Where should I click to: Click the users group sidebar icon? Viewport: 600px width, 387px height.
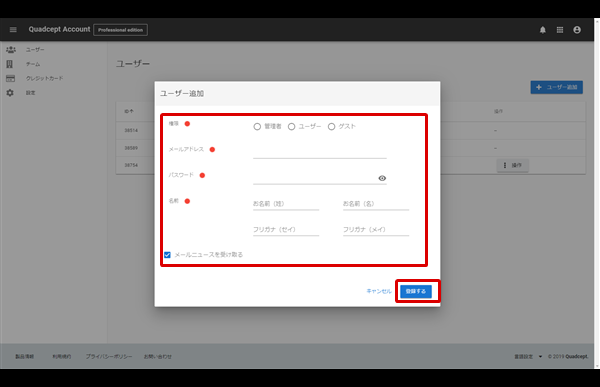[11, 49]
